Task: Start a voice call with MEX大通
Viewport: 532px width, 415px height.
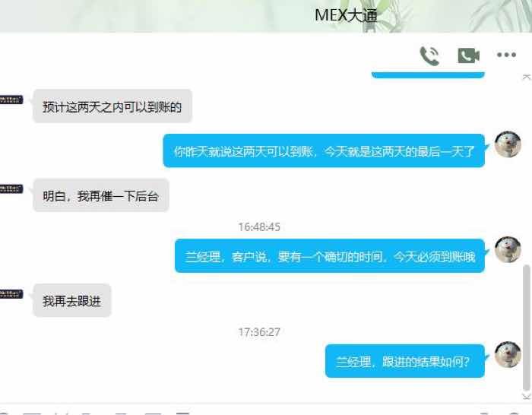Action: 429,55
